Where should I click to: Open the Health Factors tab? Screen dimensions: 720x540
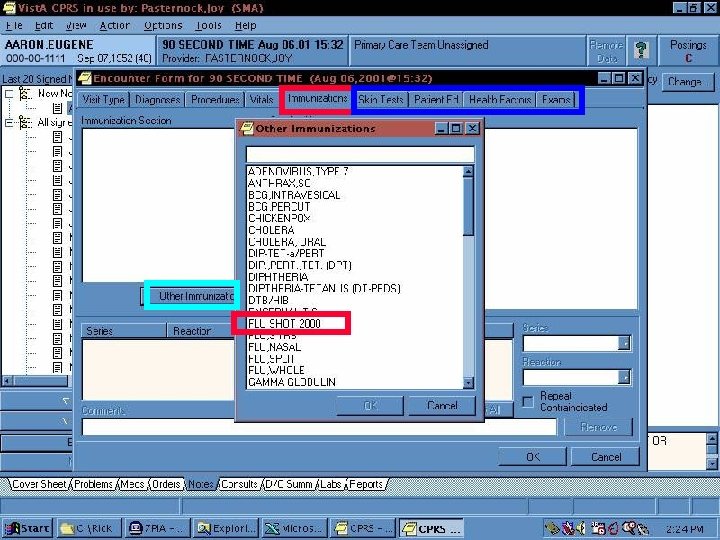tap(500, 100)
